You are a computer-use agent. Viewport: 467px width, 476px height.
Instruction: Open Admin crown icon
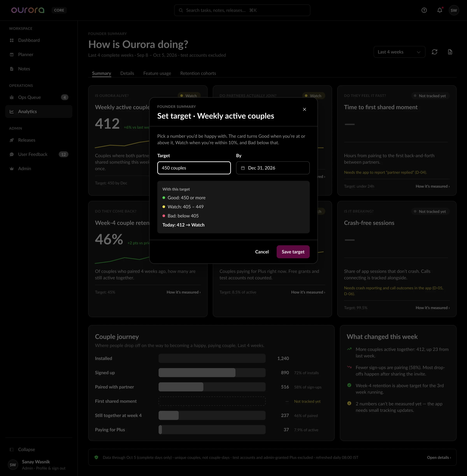coord(11,168)
